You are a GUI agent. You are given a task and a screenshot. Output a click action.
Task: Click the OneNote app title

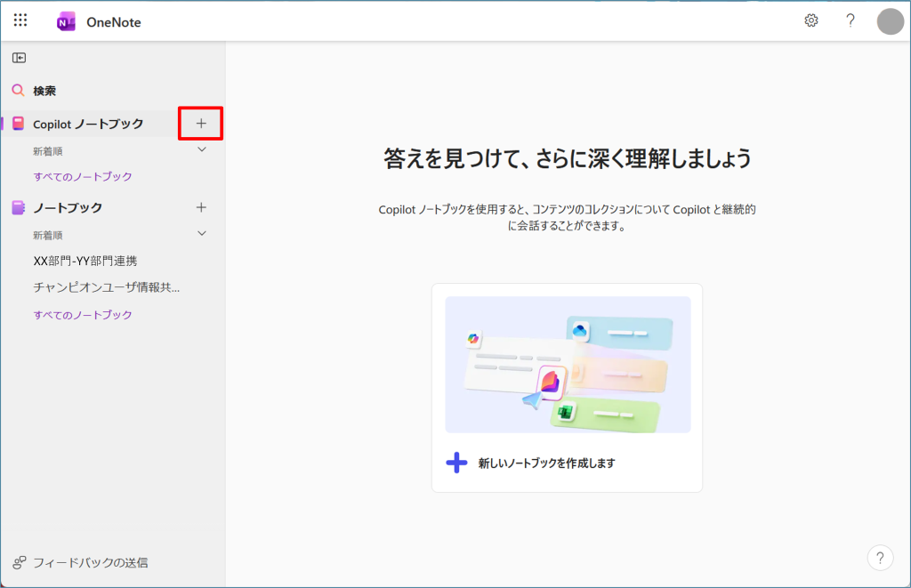pyautogui.click(x=114, y=22)
